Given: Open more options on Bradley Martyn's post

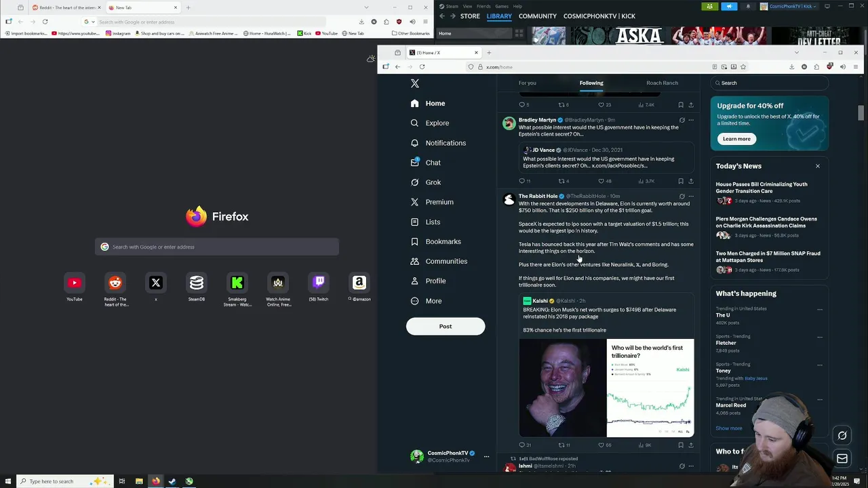Looking at the screenshot, I should 691,120.
